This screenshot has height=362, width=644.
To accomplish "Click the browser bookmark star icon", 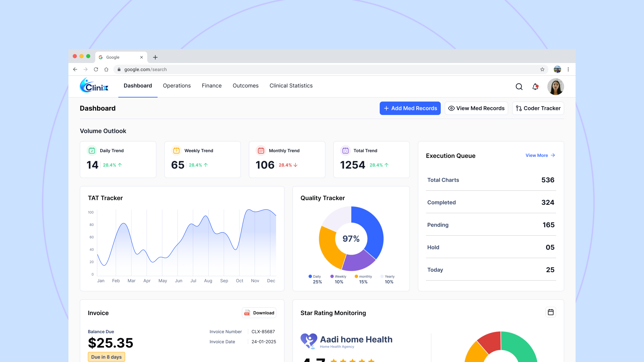I will click(x=542, y=69).
